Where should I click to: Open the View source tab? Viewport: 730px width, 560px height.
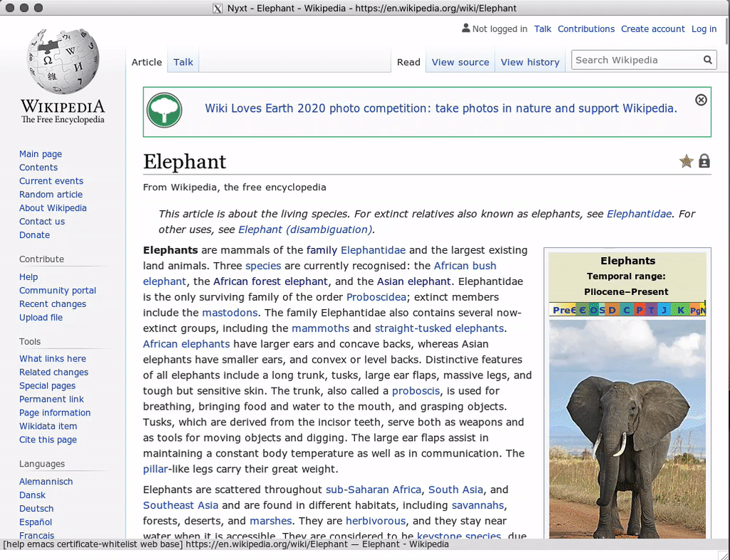(461, 62)
